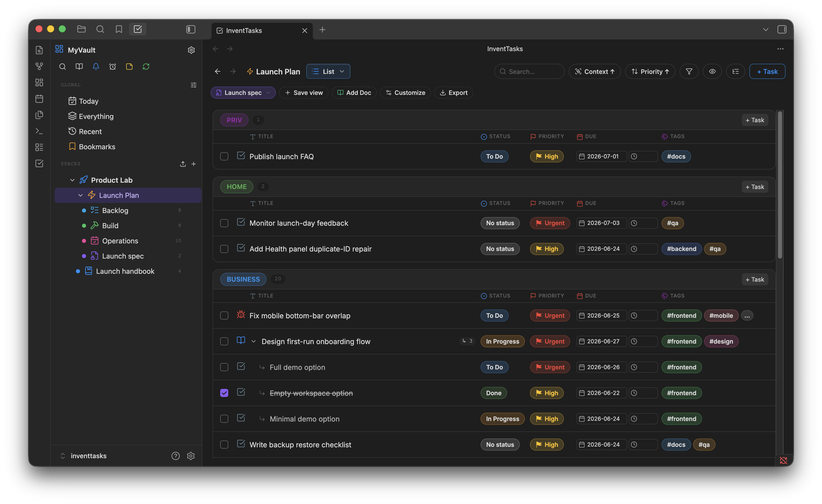Open the tab list chevron dropdown

[766, 29]
